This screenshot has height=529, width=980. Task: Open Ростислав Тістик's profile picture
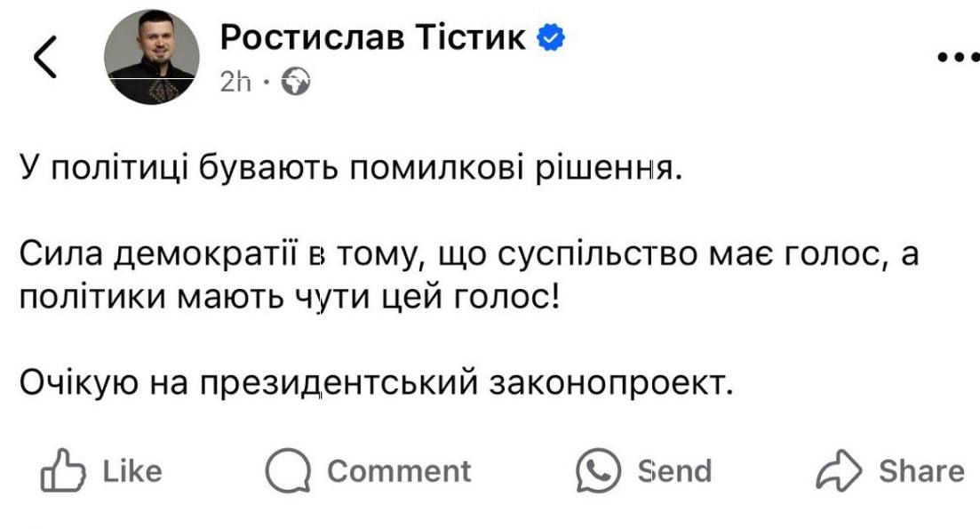152,59
